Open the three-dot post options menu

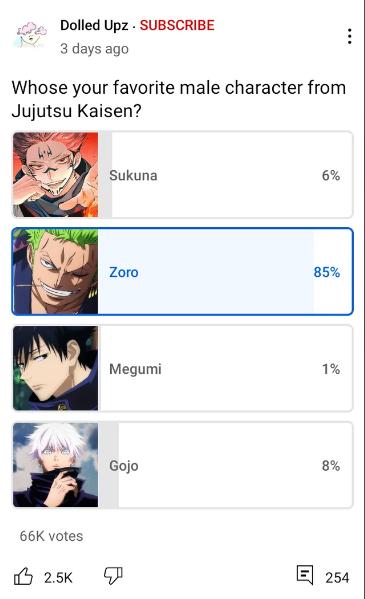tap(349, 36)
